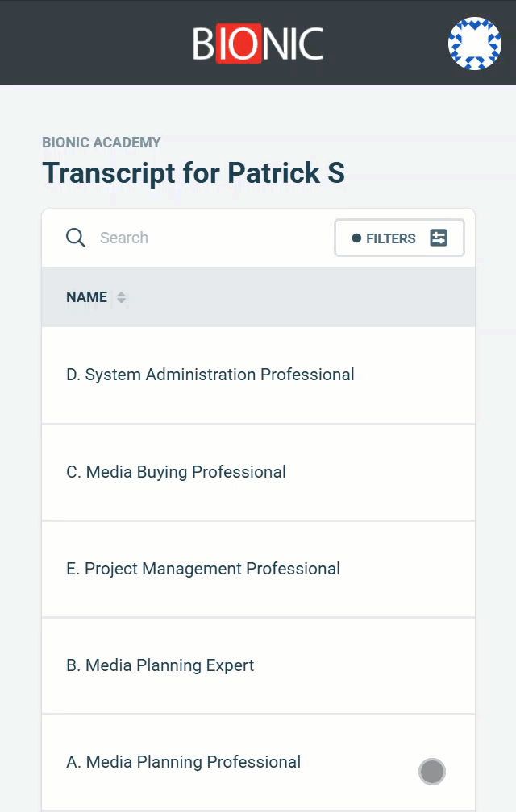Select E. Project Management Professional row
The height and width of the screenshot is (812, 516).
tap(258, 569)
